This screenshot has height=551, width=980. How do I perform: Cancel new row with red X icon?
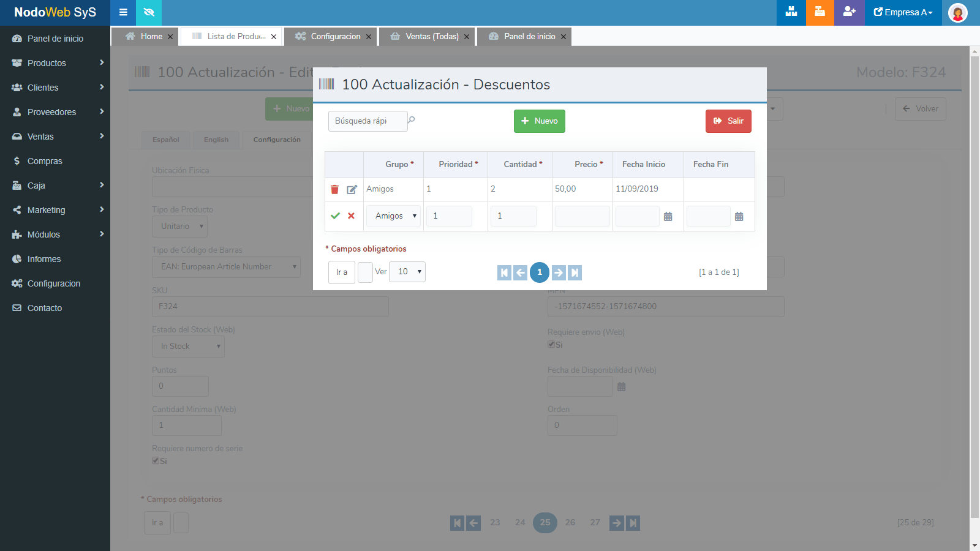(351, 216)
